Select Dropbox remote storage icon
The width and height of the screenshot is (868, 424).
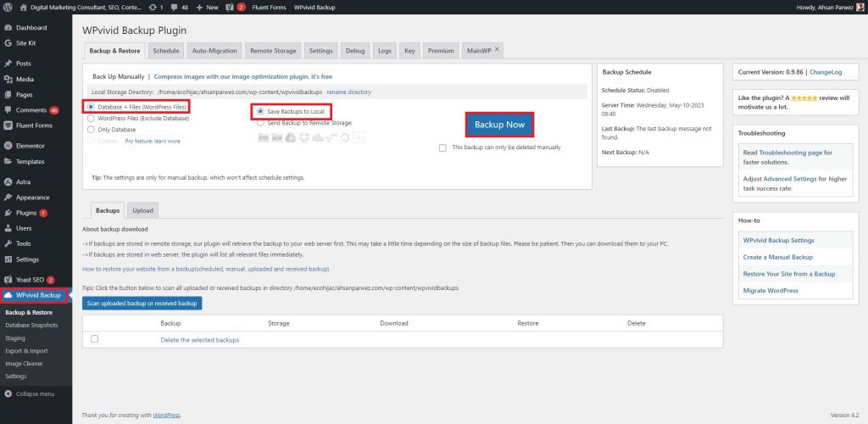point(304,138)
